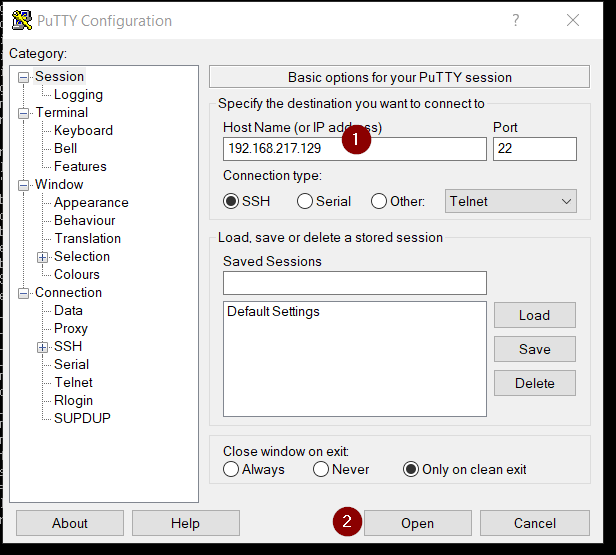616x555 pixels.
Task: Close the PuTTY Configuration window
Action: tap(573, 20)
